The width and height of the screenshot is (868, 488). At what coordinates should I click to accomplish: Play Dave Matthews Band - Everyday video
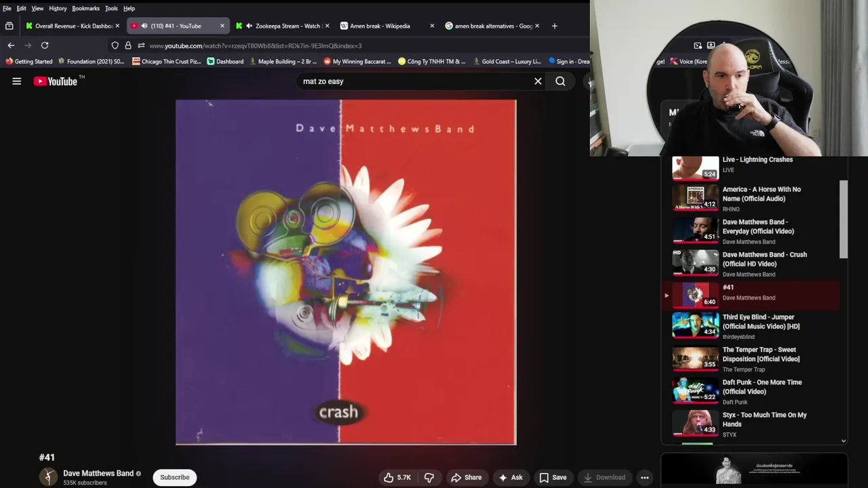pyautogui.click(x=751, y=231)
